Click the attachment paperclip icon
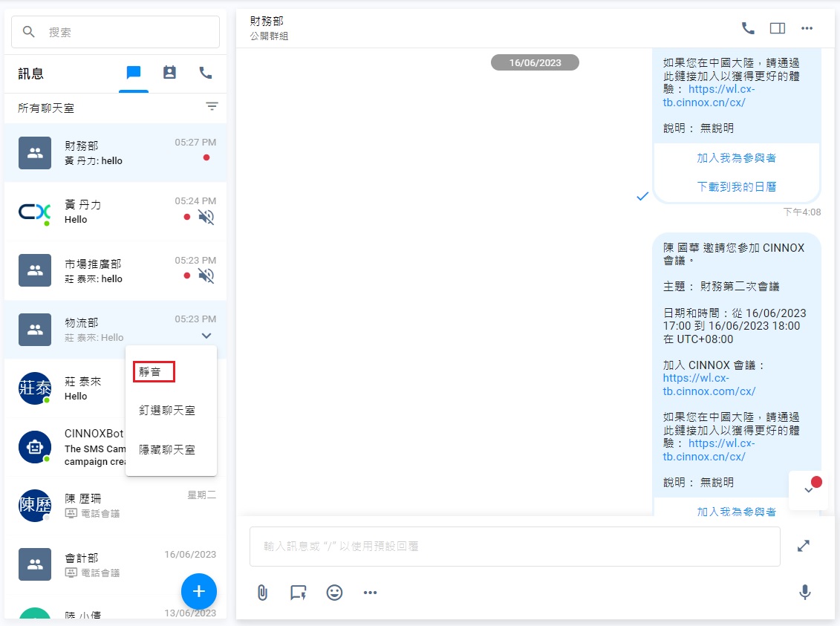This screenshot has height=626, width=840. click(x=261, y=593)
